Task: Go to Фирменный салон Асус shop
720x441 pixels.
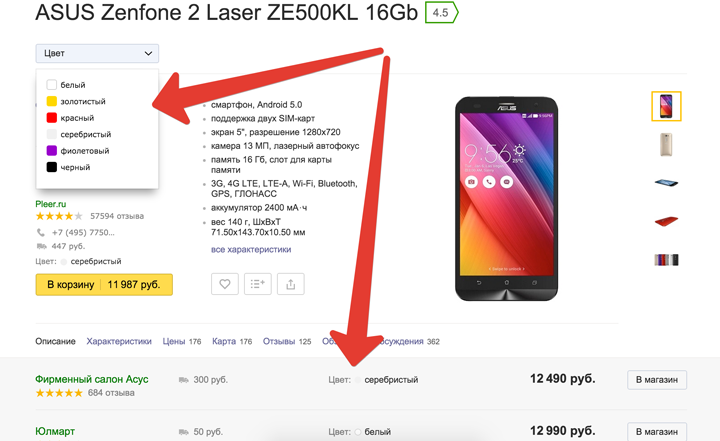Action: point(657,380)
